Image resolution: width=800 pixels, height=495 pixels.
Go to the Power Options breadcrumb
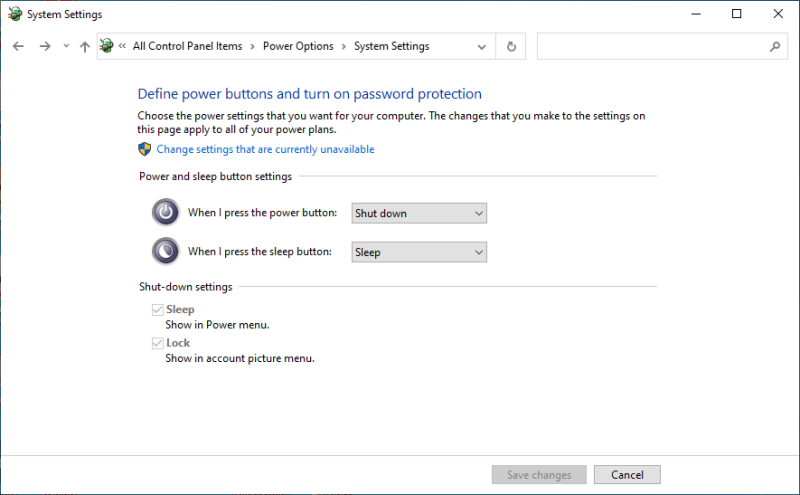click(298, 47)
